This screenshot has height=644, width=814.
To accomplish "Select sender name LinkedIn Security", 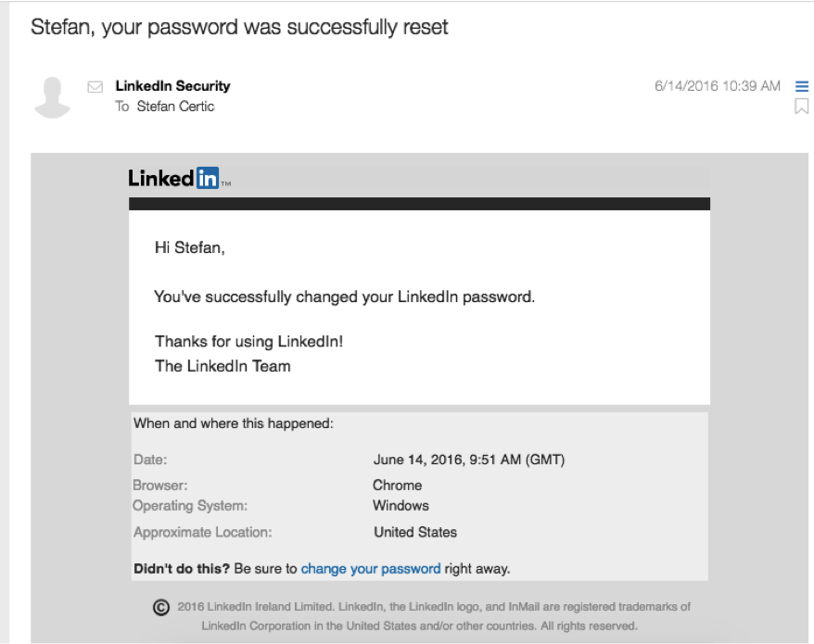I will coord(172,86).
